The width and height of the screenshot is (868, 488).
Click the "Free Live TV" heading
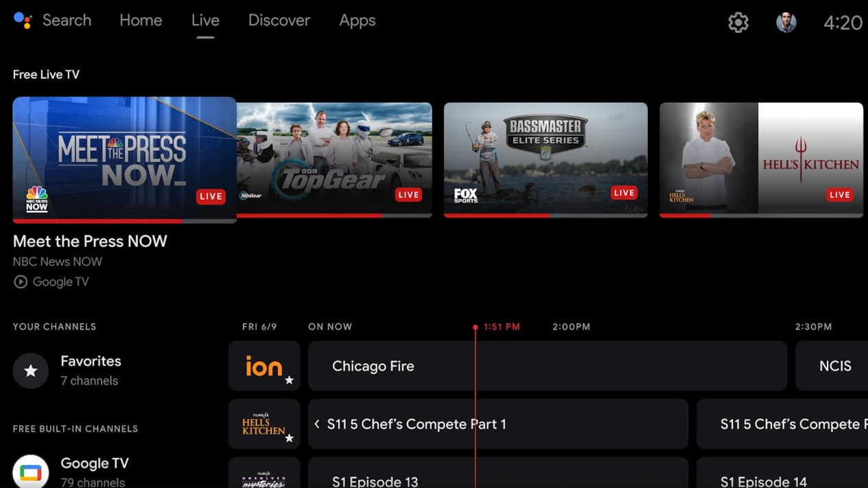pos(46,75)
